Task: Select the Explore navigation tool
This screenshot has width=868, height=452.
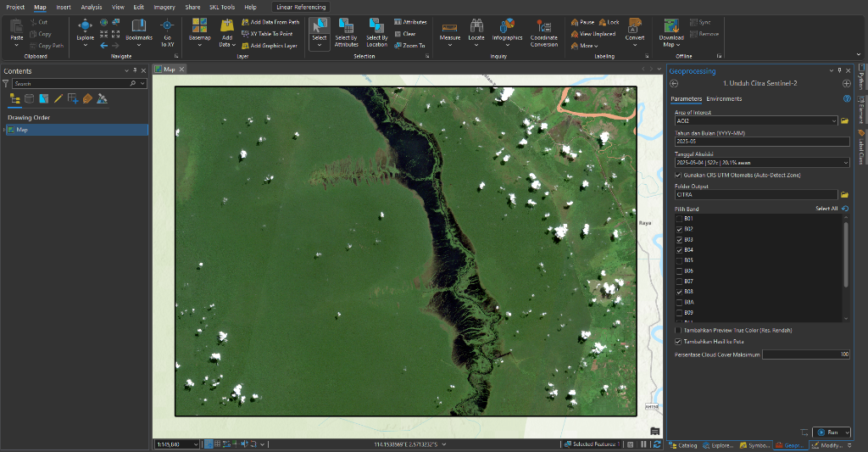Action: coord(86,31)
